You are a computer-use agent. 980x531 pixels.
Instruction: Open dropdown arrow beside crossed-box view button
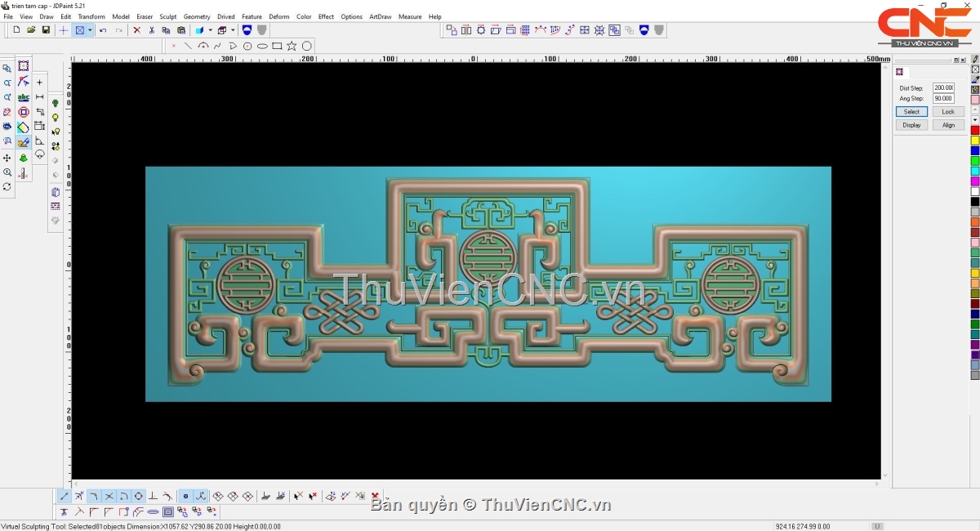tap(90, 30)
